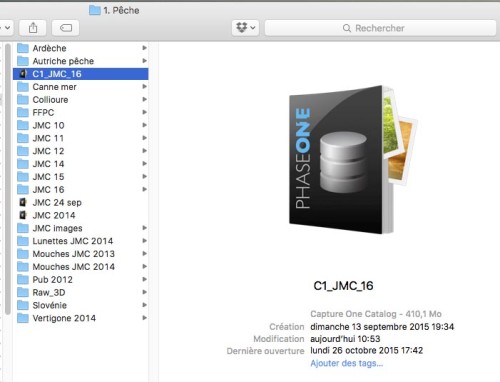This screenshot has height=382, width=500.
Task: Expand the JMC 10 folder arrow
Action: pos(144,125)
